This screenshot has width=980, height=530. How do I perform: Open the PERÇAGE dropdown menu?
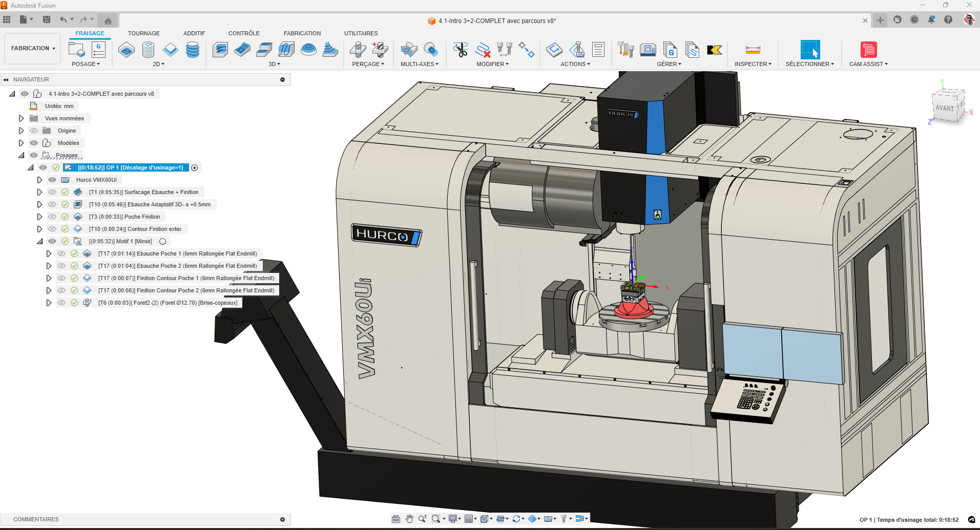tap(368, 64)
